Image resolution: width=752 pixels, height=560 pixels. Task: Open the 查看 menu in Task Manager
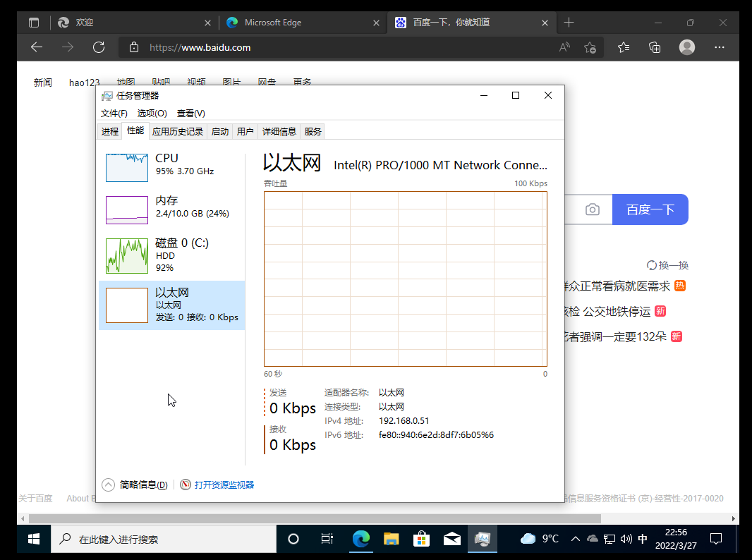tap(190, 113)
